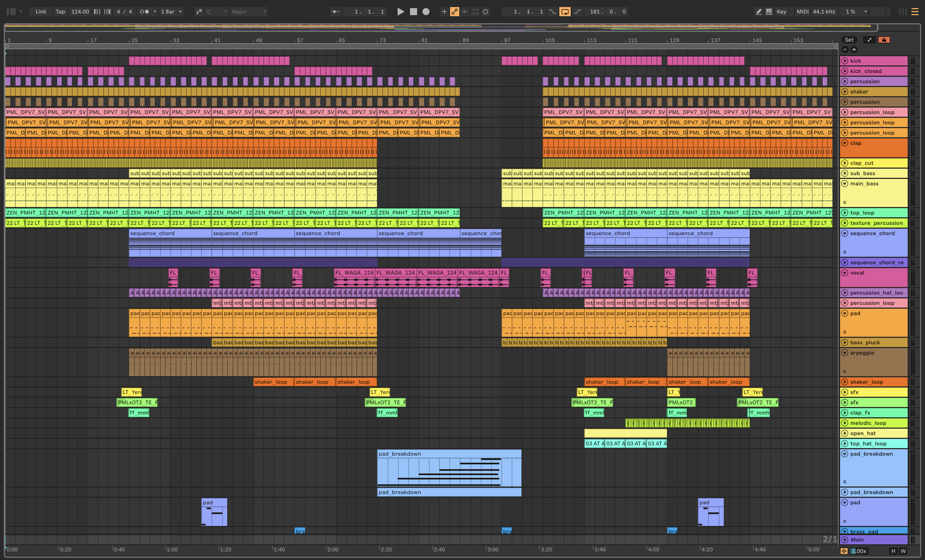Image resolution: width=925 pixels, height=560 pixels.
Task: Toggle the arrangement Loop switch
Action: tap(565, 12)
